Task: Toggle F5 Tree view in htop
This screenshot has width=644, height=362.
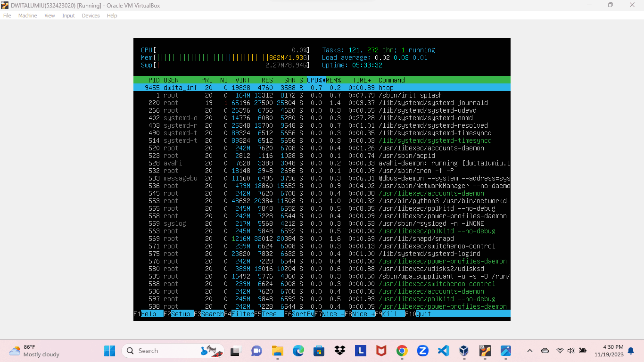Action: tap(269, 314)
